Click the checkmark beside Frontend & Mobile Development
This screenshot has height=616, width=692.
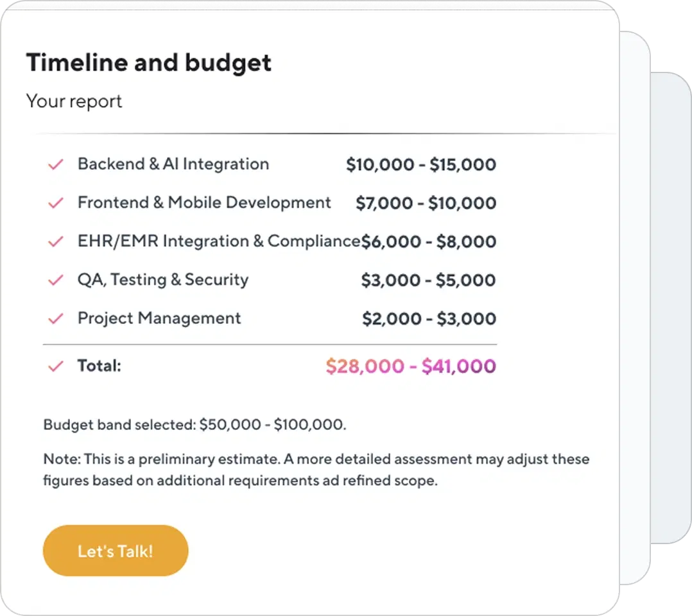(x=56, y=203)
